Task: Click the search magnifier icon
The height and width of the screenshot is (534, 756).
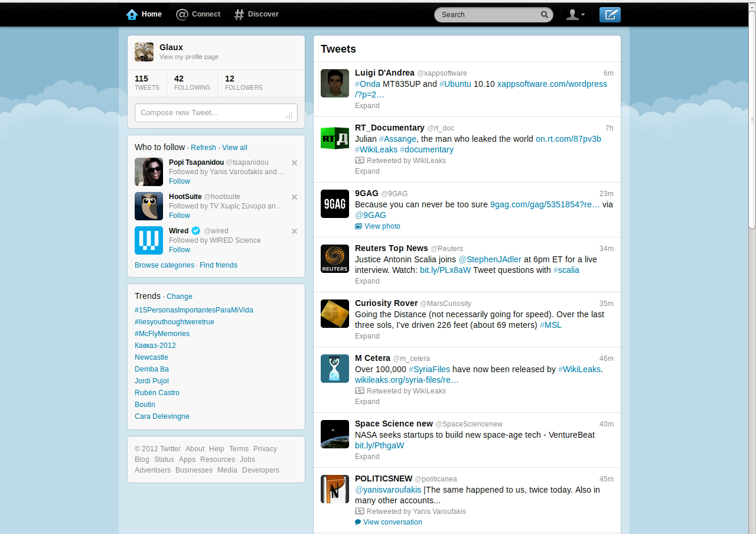Action: (x=545, y=14)
